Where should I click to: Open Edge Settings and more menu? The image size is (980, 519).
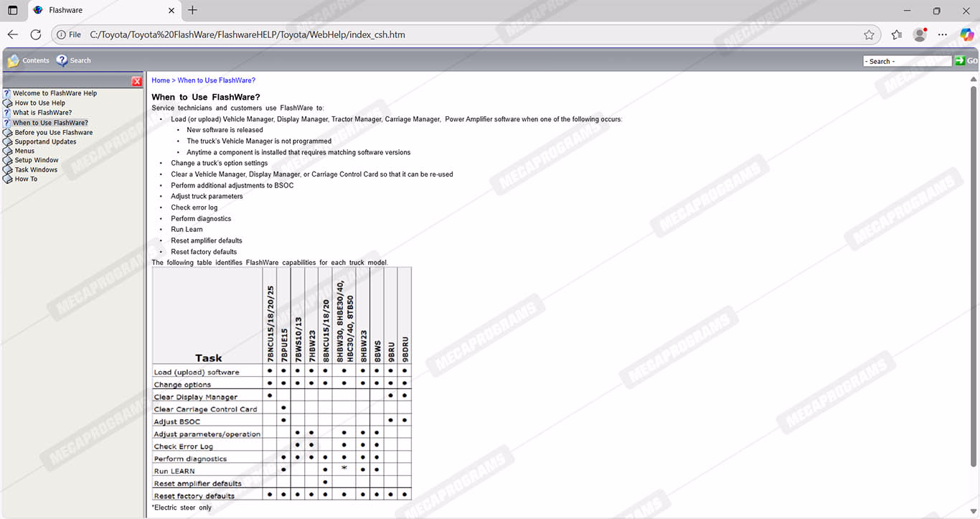pyautogui.click(x=943, y=34)
